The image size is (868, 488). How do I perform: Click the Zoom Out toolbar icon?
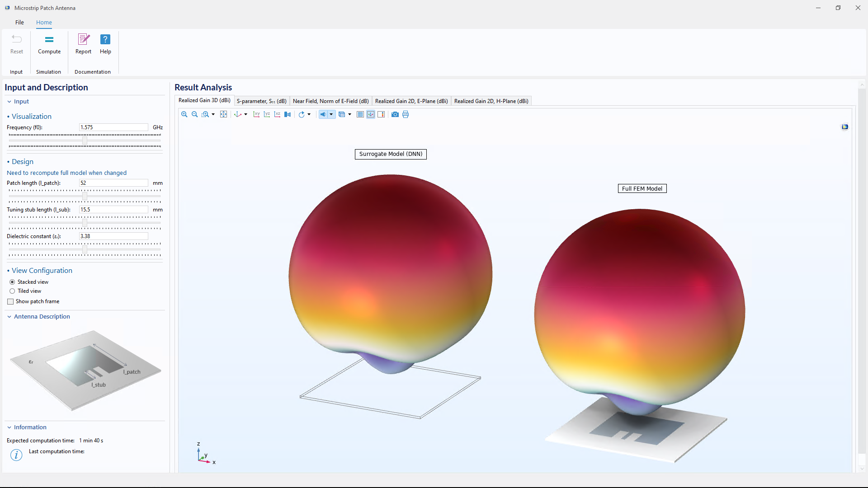point(195,115)
